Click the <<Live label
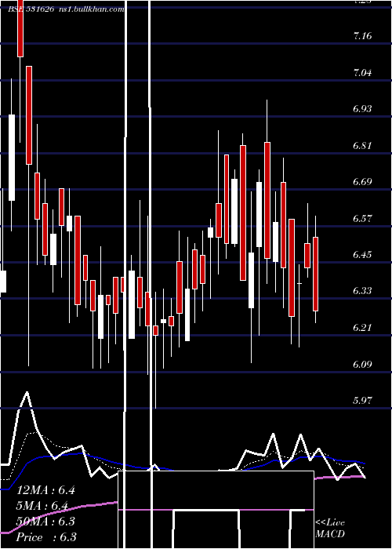Screen dimensions: 392x549 pos(330,523)
